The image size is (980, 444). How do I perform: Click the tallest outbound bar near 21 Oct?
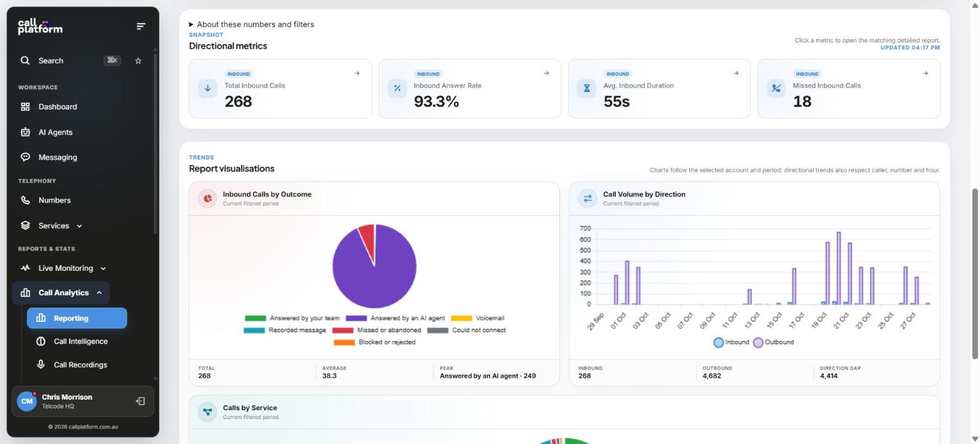click(839, 268)
